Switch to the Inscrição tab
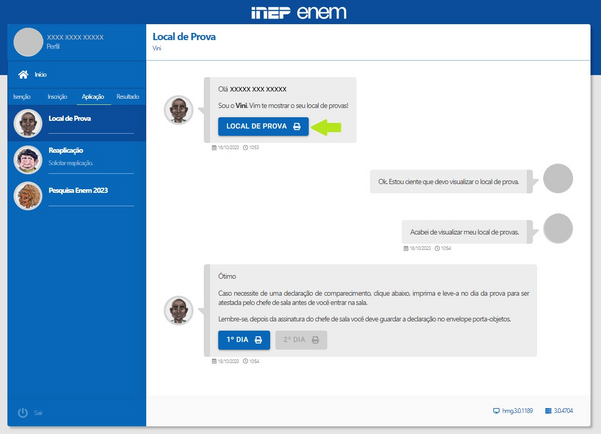Screen dimensions: 601x434 57,97
